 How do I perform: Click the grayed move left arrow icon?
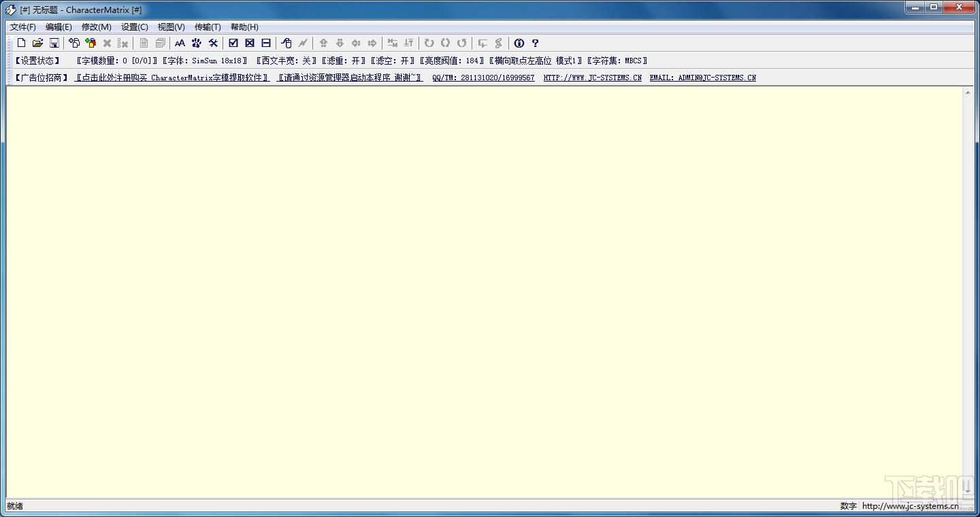(356, 43)
